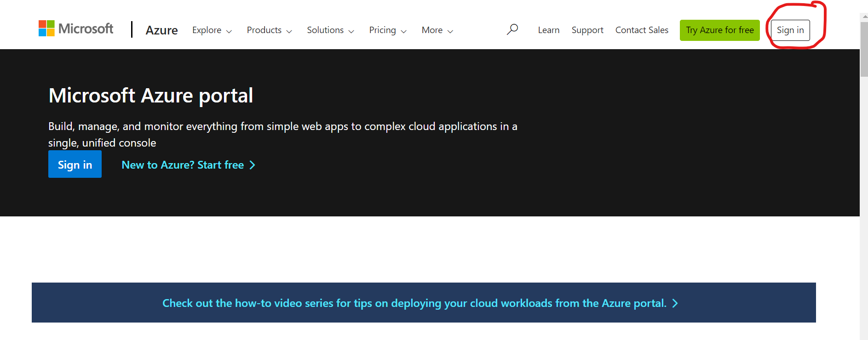Screen dimensions: 868x340
Task: Click the scrollbar up arrow
Action: pos(864,17)
